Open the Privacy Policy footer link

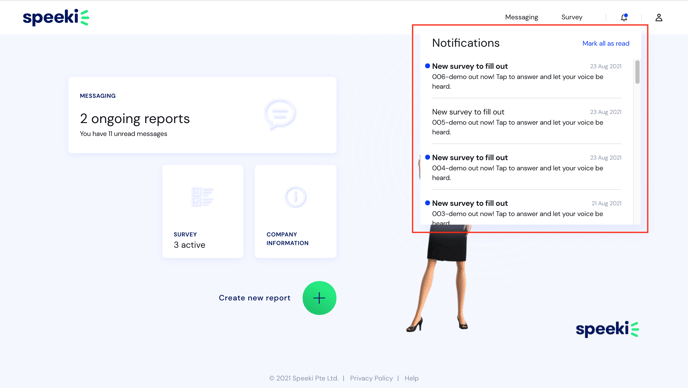(371, 378)
